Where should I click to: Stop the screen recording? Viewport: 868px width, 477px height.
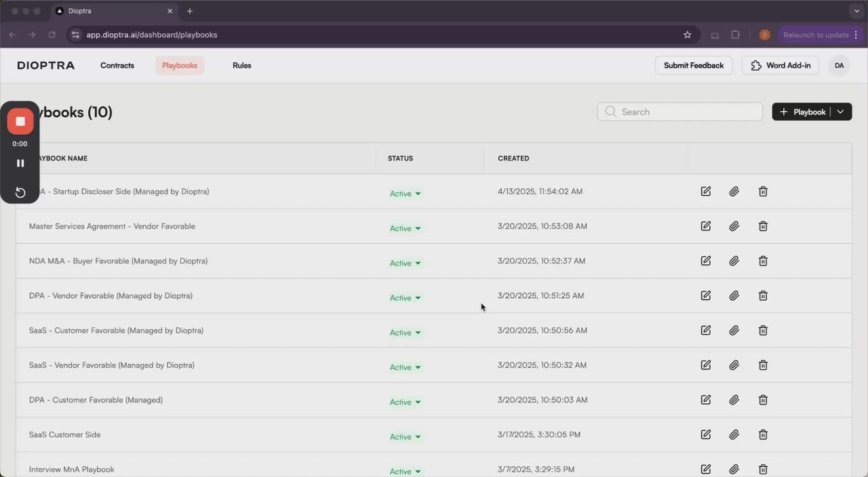point(20,121)
